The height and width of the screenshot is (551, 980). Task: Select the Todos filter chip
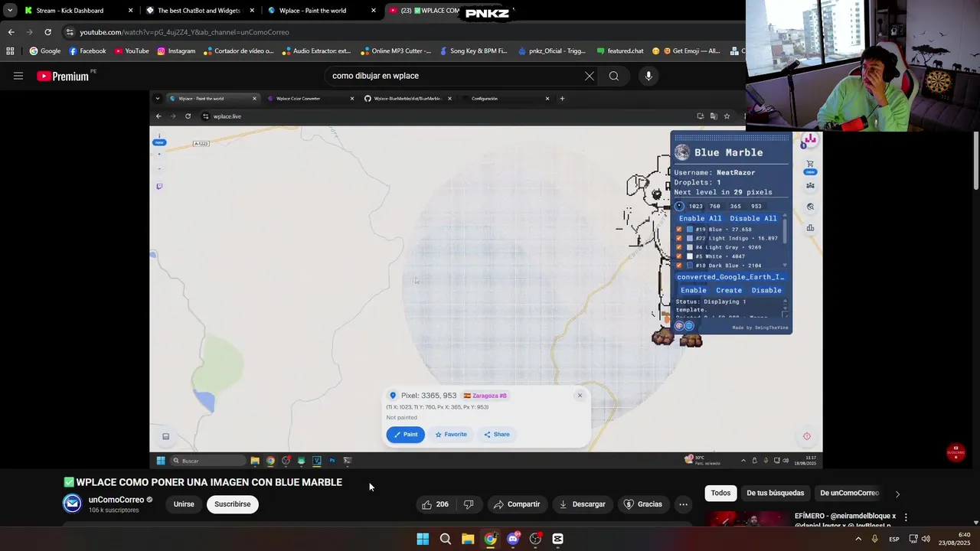click(x=720, y=493)
